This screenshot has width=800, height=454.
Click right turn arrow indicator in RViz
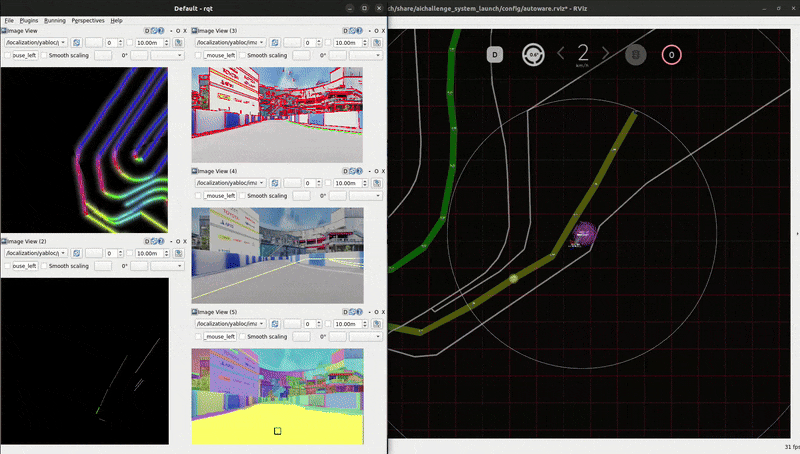pos(606,53)
